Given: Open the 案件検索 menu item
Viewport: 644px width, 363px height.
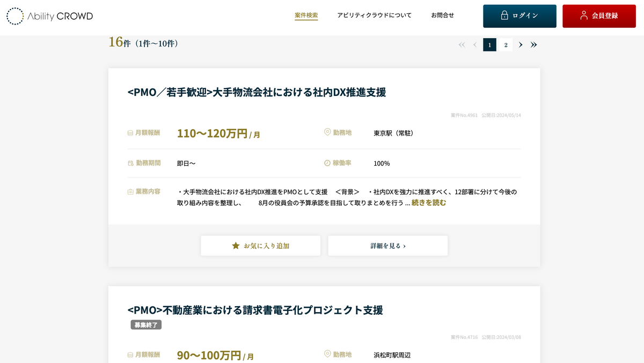Looking at the screenshot, I should pyautogui.click(x=306, y=16).
